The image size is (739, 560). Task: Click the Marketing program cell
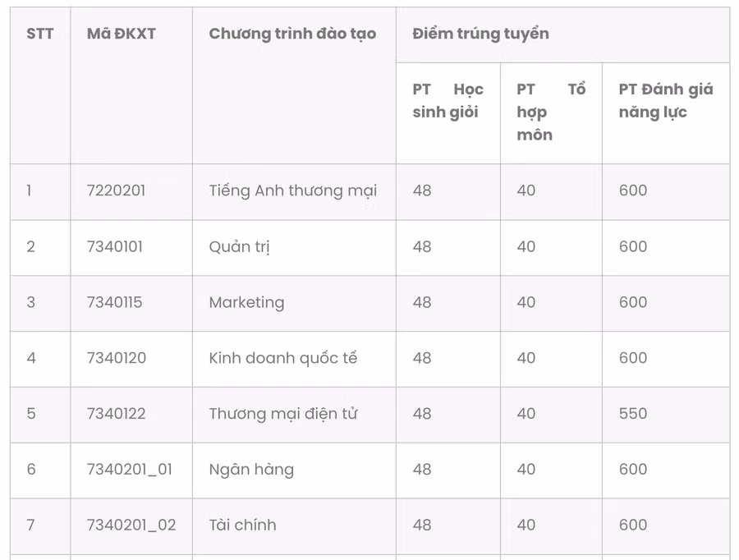pyautogui.click(x=246, y=302)
